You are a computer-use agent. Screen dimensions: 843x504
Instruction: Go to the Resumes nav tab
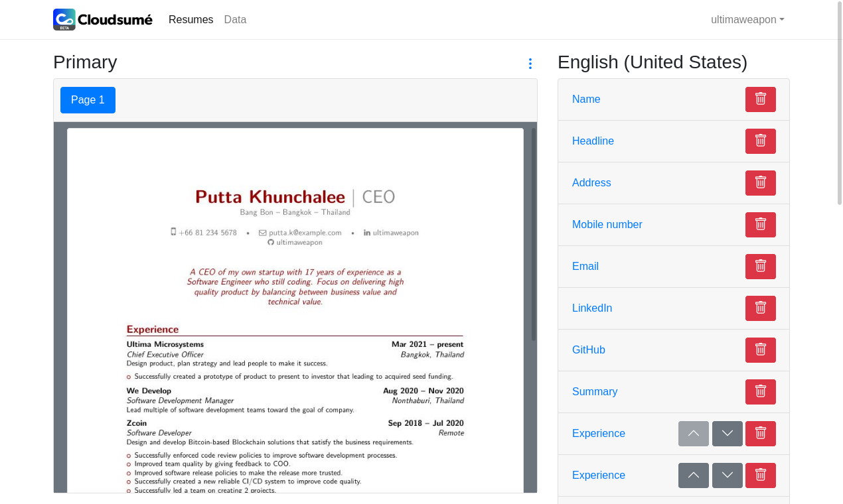point(191,20)
